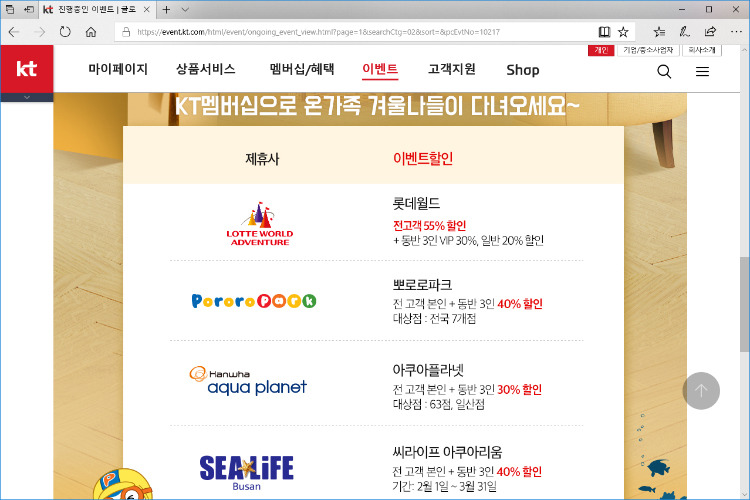Switch to 기업/중소사업자 site

(x=648, y=50)
